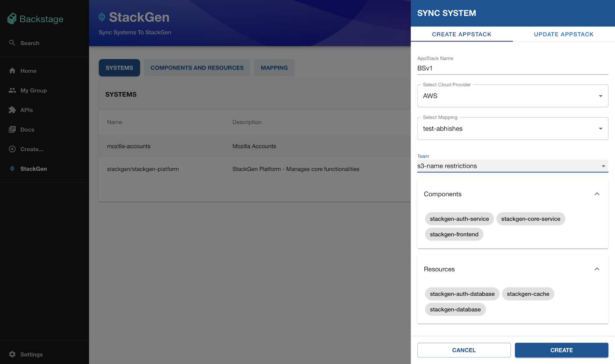Click the stackgen-auth-database chip
This screenshot has width=615, height=364.
click(462, 294)
